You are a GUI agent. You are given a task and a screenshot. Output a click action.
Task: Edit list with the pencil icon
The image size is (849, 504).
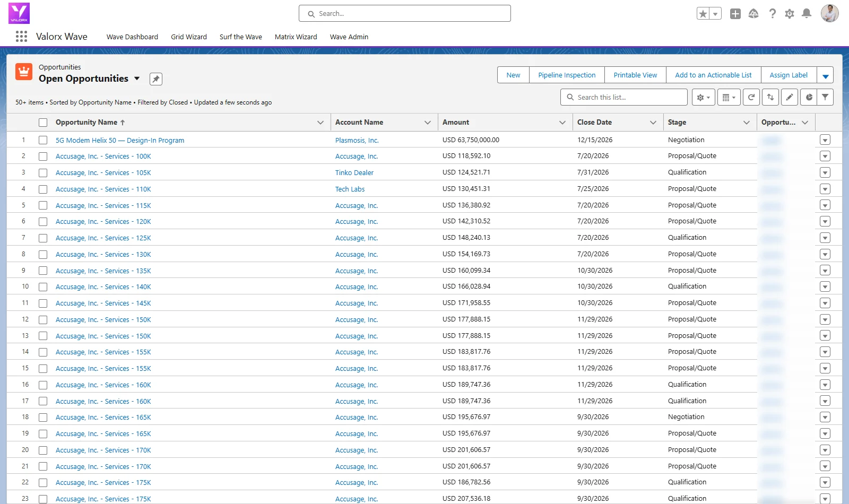tap(790, 98)
